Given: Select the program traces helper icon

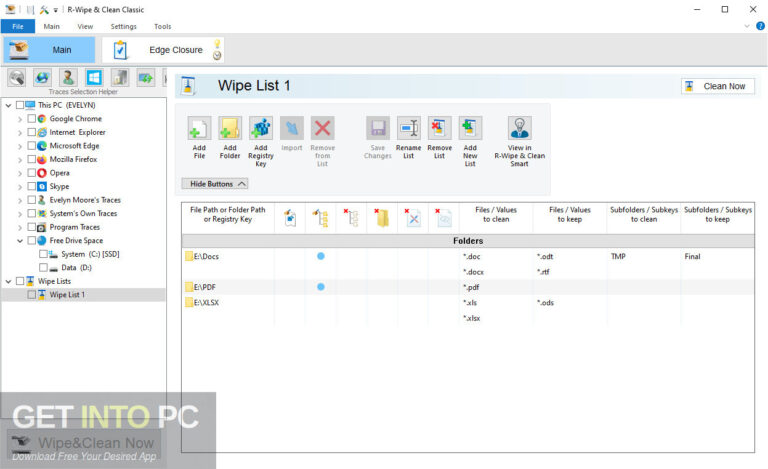Looking at the screenshot, I should [x=120, y=77].
